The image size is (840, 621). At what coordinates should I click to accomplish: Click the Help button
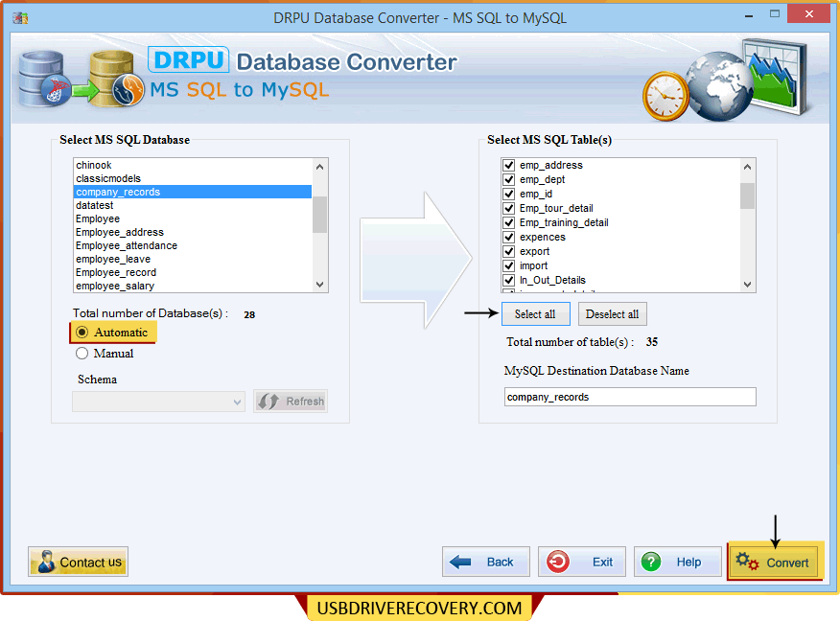coord(678,562)
